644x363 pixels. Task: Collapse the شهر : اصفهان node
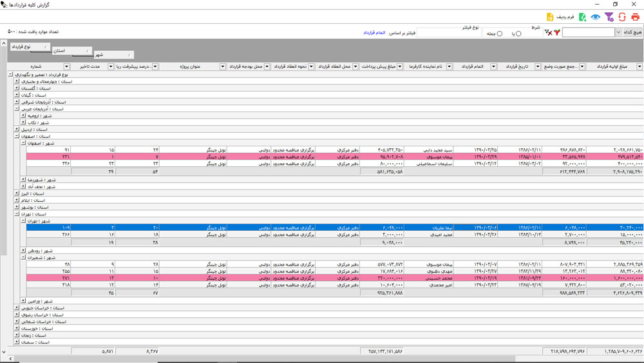point(23,142)
